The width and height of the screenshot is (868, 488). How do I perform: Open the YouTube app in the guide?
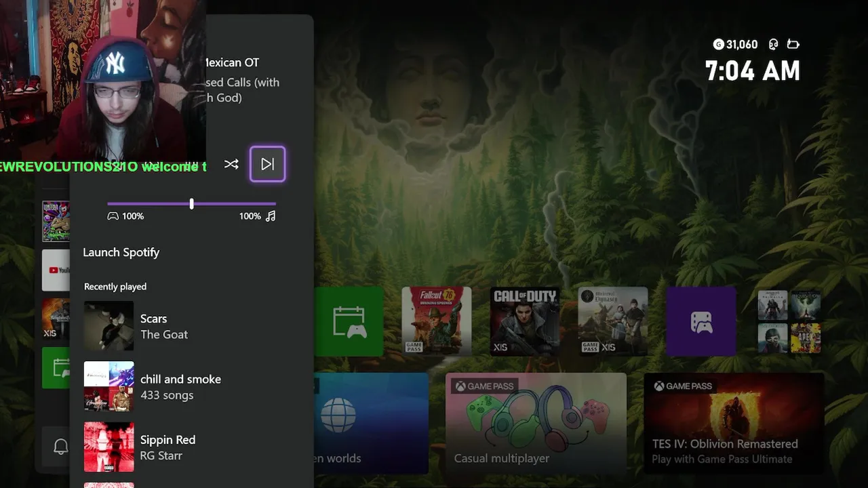point(56,270)
